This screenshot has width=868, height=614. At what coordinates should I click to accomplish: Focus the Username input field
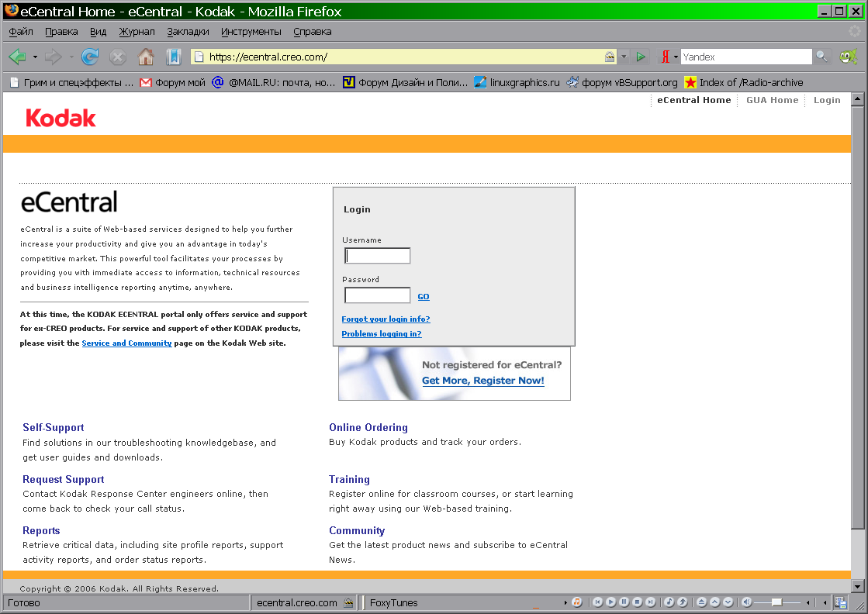tap(378, 256)
